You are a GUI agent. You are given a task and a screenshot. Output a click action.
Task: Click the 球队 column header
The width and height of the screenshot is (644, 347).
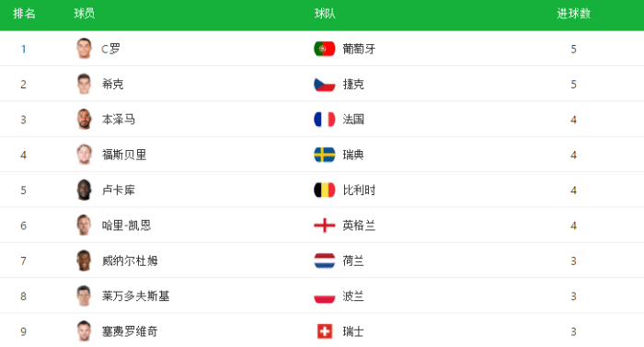pyautogui.click(x=325, y=14)
